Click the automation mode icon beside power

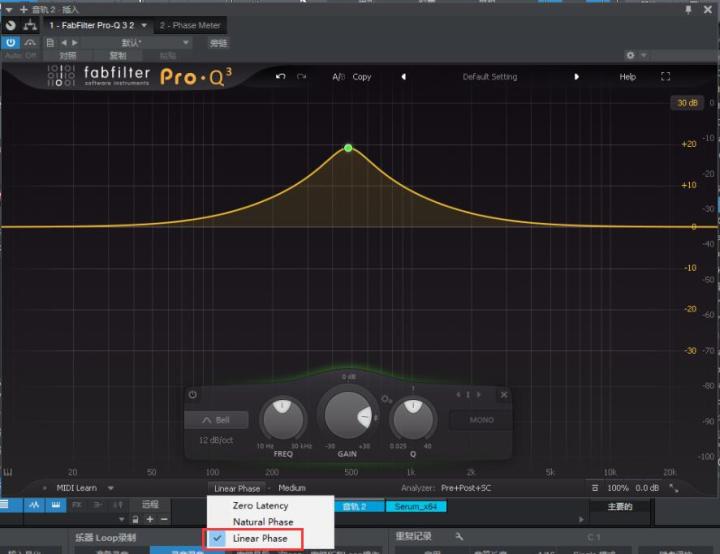[30, 43]
